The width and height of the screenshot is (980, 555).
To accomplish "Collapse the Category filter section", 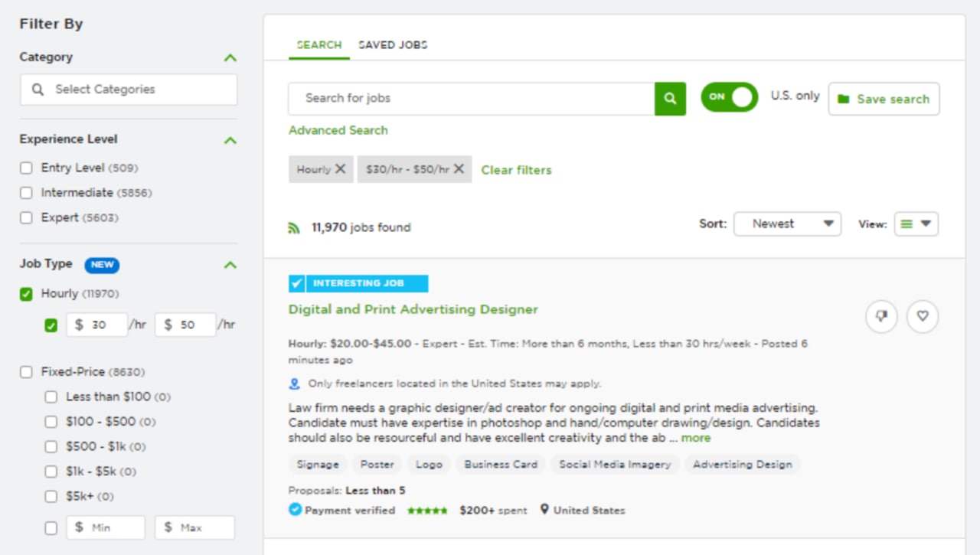I will point(230,58).
